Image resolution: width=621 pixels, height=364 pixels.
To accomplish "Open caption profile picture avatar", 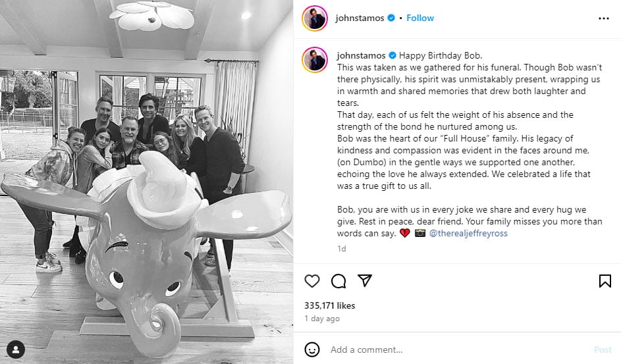I will coord(315,60).
